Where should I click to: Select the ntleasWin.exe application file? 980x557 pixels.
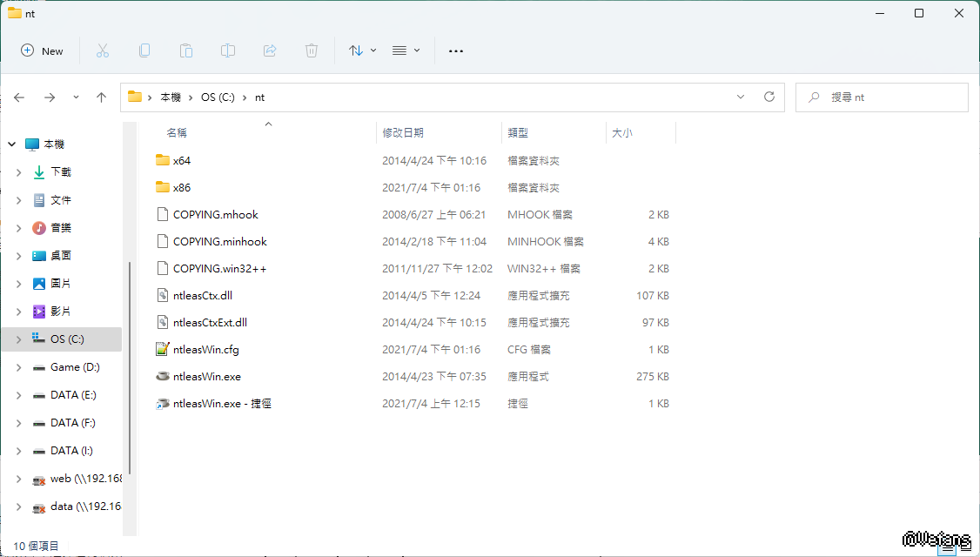(x=207, y=377)
